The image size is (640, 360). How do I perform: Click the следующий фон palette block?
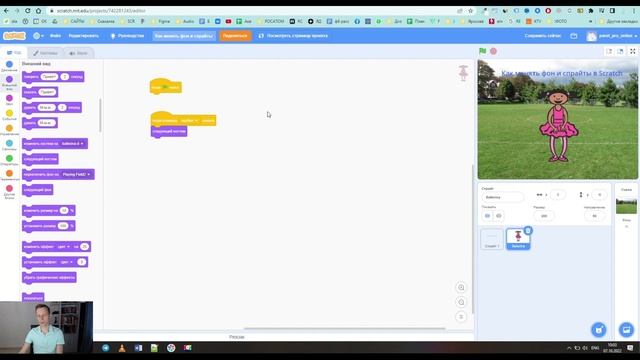pos(38,190)
